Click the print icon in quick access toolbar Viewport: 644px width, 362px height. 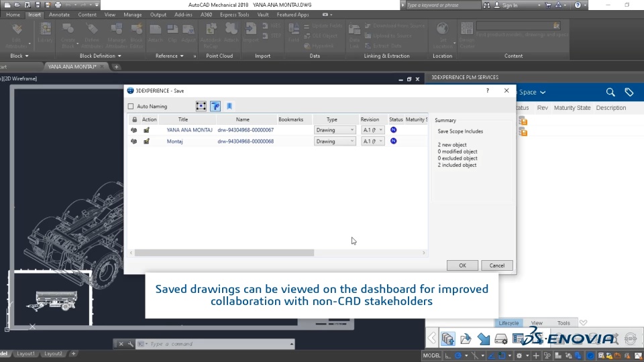click(x=58, y=5)
